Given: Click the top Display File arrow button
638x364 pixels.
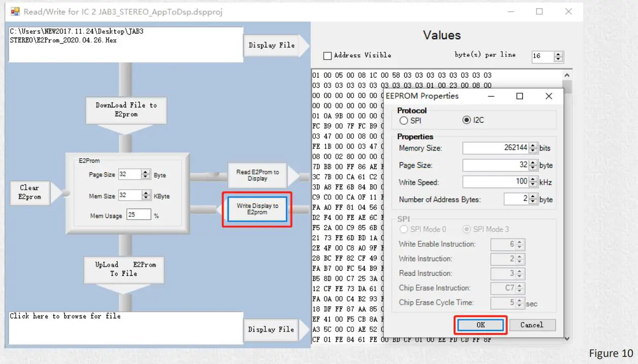Looking at the screenshot, I should [x=276, y=45].
